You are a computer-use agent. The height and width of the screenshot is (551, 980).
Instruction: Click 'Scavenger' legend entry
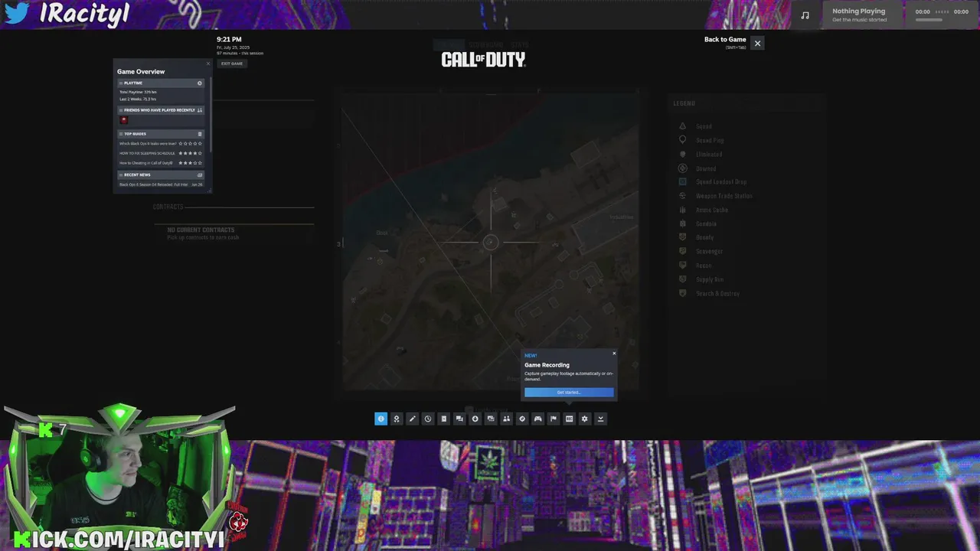pos(710,251)
